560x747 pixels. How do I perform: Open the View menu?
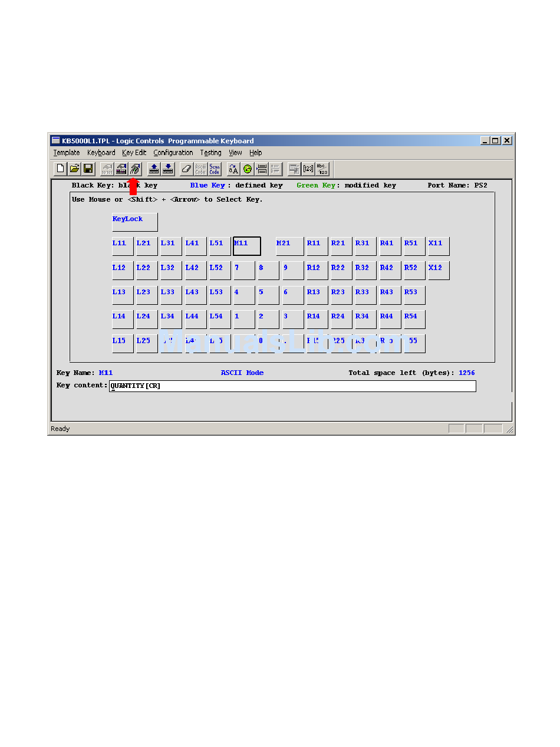[235, 153]
